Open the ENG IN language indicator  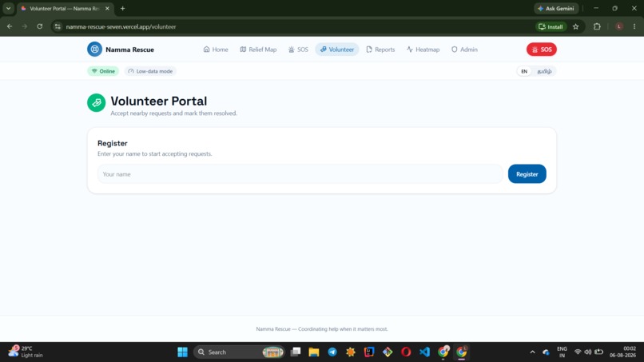pos(562,352)
